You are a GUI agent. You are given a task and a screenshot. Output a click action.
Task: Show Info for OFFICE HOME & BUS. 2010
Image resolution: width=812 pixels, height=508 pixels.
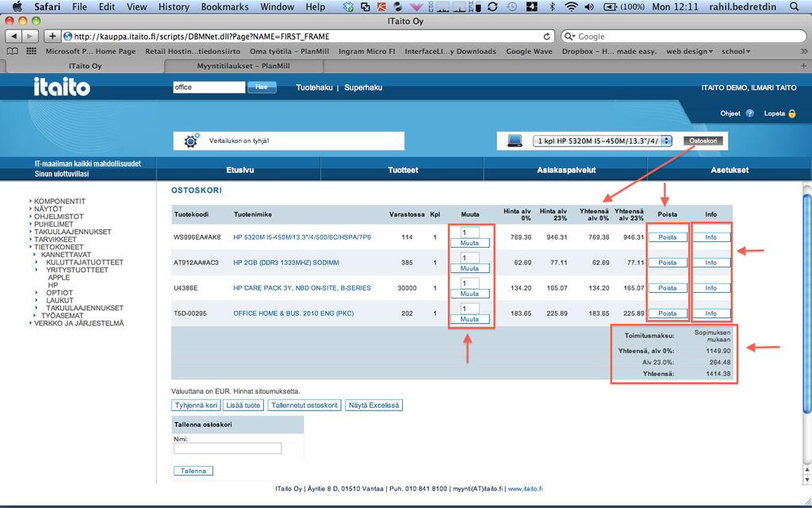[711, 313]
